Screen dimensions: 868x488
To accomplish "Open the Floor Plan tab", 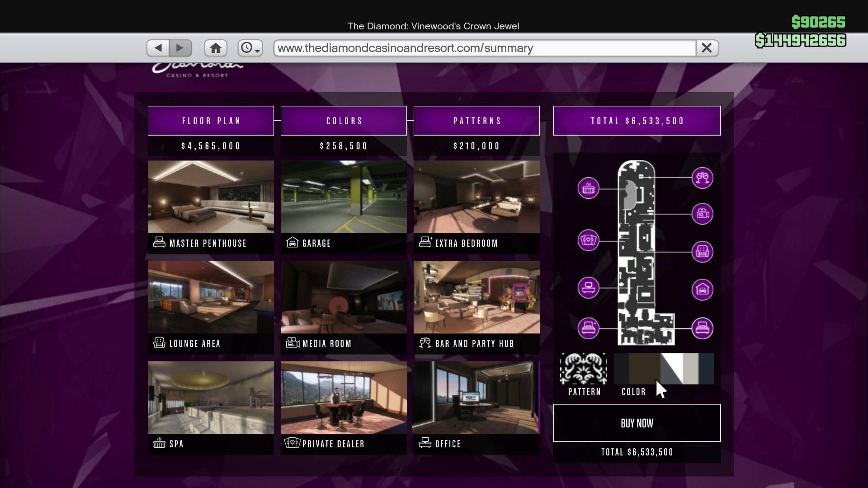I will coord(211,121).
